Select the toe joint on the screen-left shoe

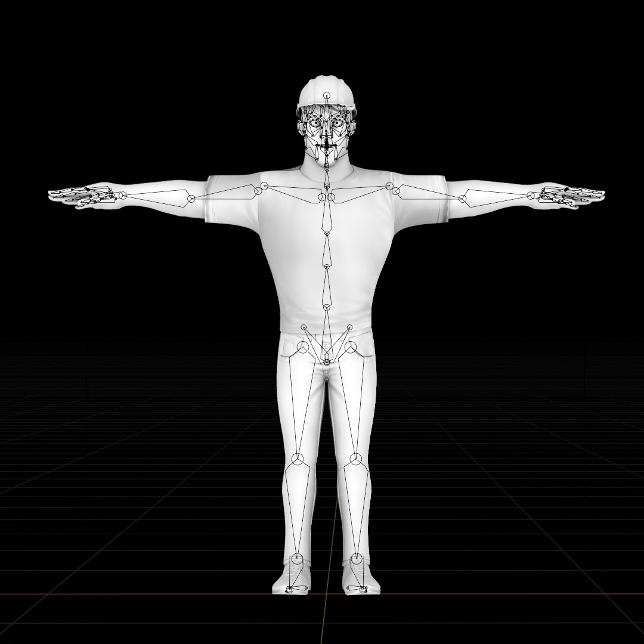(289, 590)
